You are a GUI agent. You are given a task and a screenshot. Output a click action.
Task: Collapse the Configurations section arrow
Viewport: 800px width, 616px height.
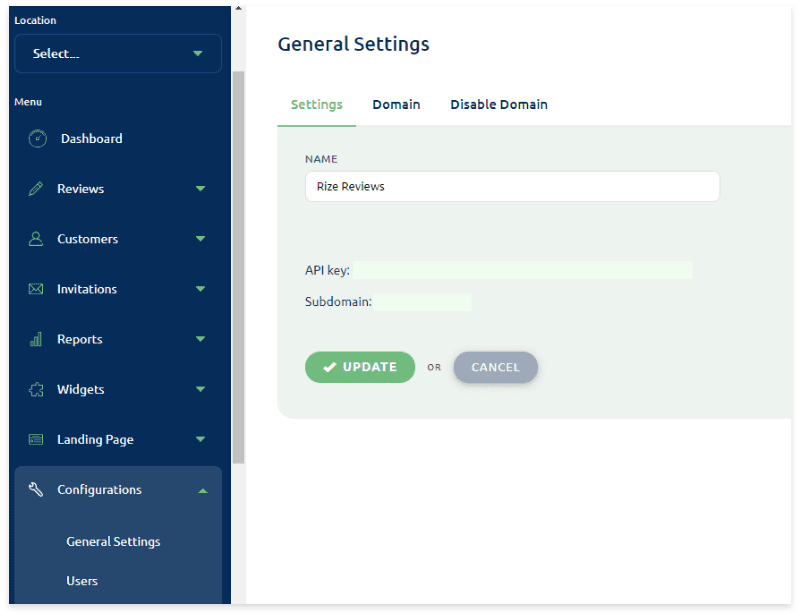pos(202,490)
